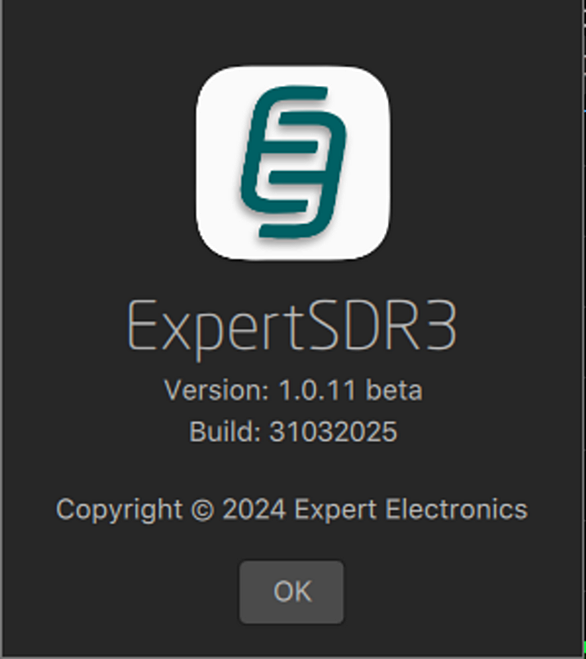Select the 'Version: 1.0.11 beta' text
This screenshot has height=659, width=586.
pyautogui.click(x=293, y=390)
